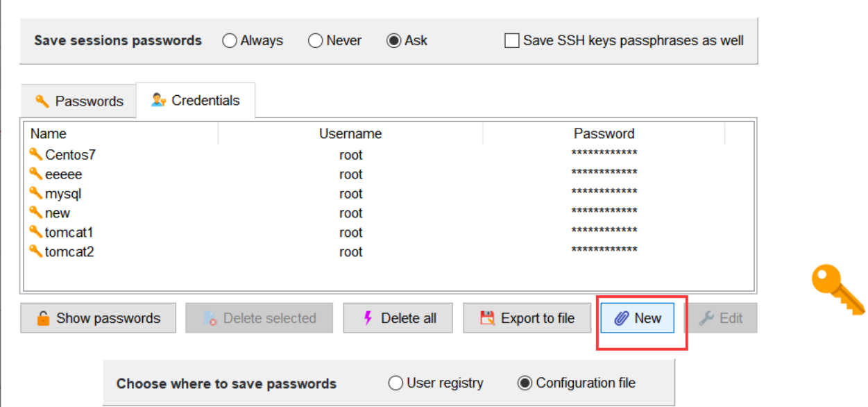Click the key icon beside Centos7
Viewport: 868px width, 407px height.
36,154
